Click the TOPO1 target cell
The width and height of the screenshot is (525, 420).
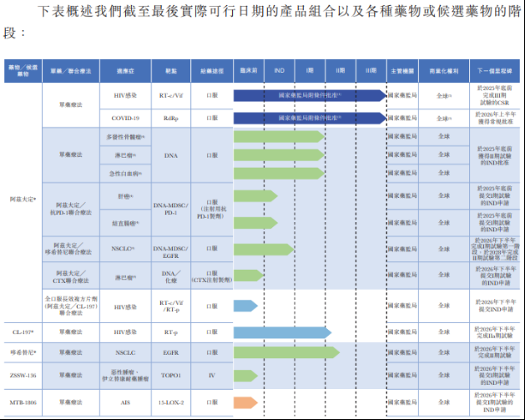coord(172,376)
